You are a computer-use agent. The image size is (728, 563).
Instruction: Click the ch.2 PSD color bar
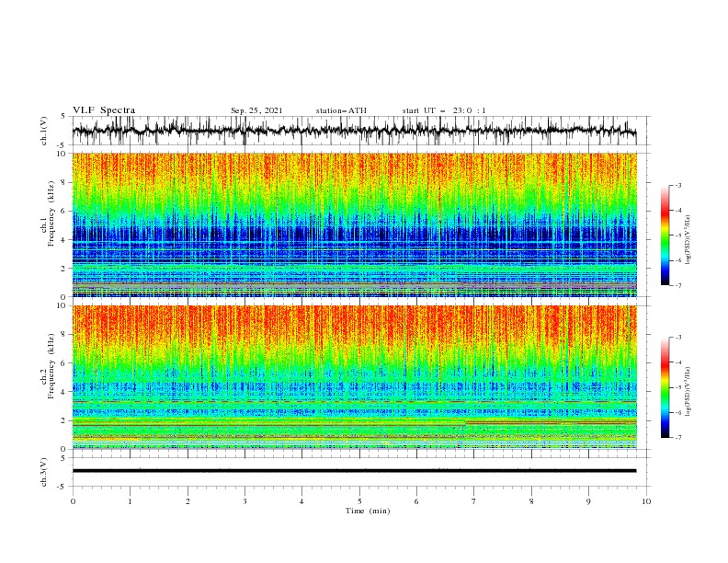[665, 387]
